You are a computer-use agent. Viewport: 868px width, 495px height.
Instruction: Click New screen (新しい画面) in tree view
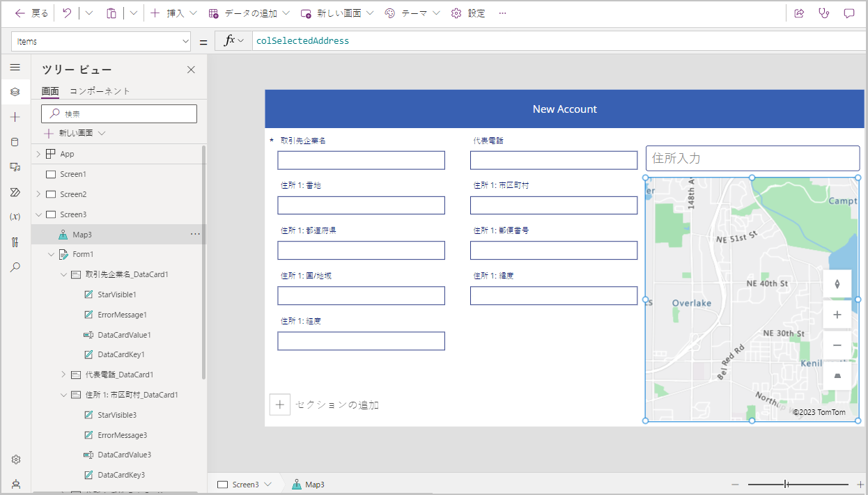click(75, 133)
